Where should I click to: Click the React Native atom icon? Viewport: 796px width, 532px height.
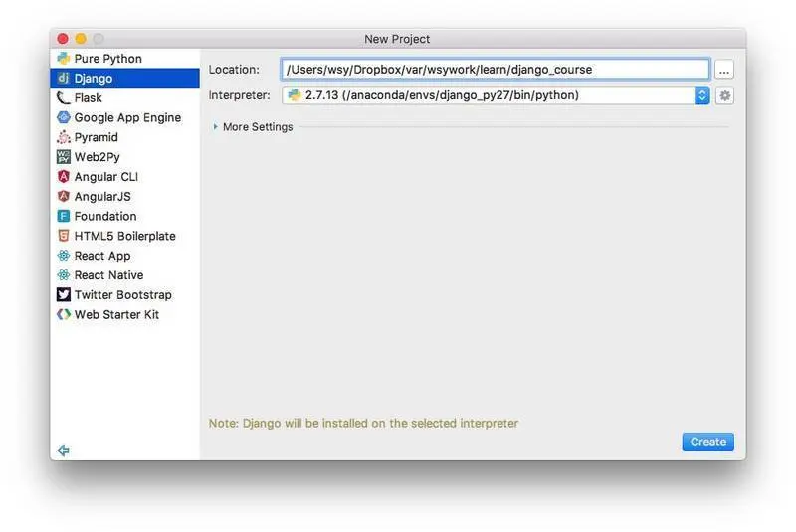64,275
